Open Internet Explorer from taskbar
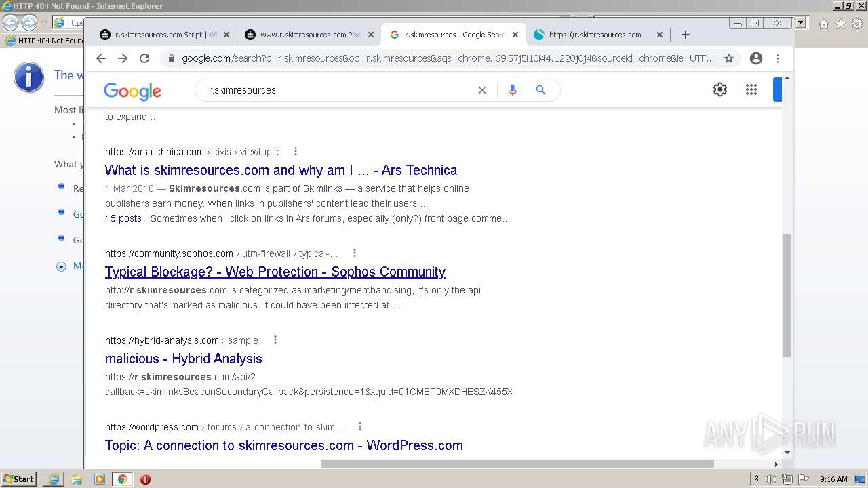 point(54,479)
